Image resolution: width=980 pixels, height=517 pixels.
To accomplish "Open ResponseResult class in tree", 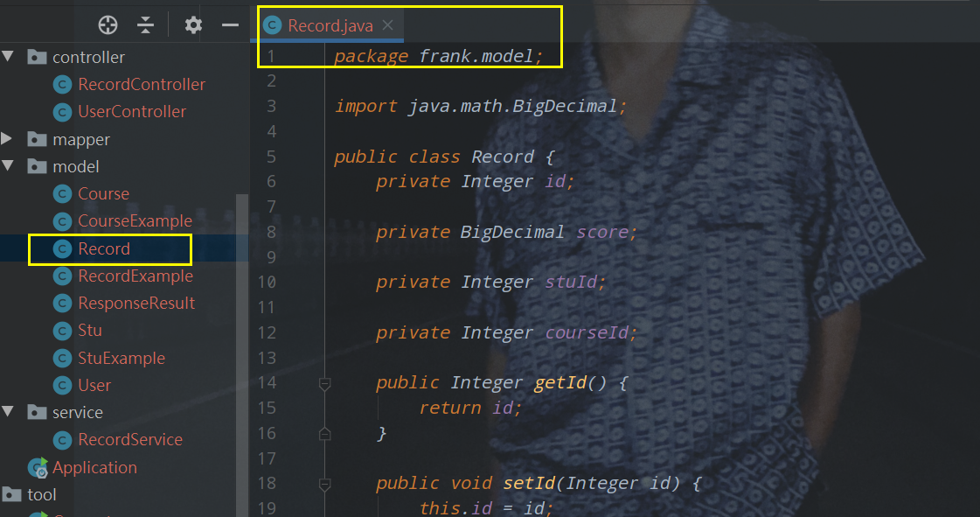I will tap(136, 304).
